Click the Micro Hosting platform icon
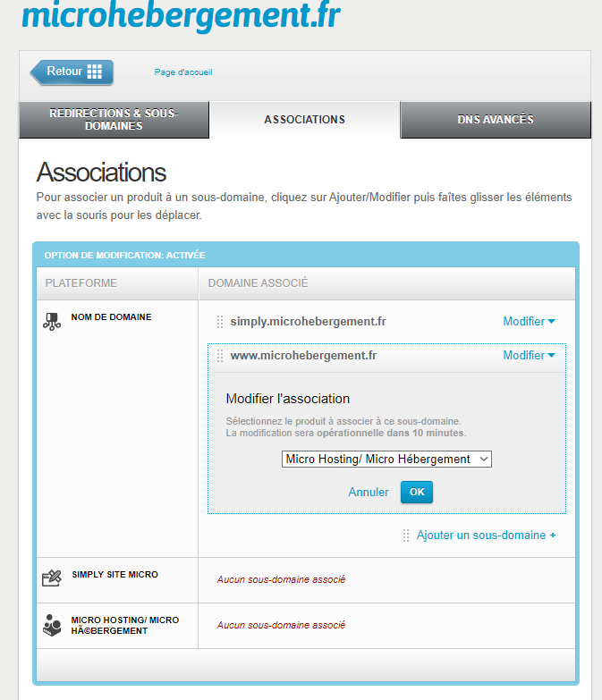The width and height of the screenshot is (602, 700). [52, 625]
